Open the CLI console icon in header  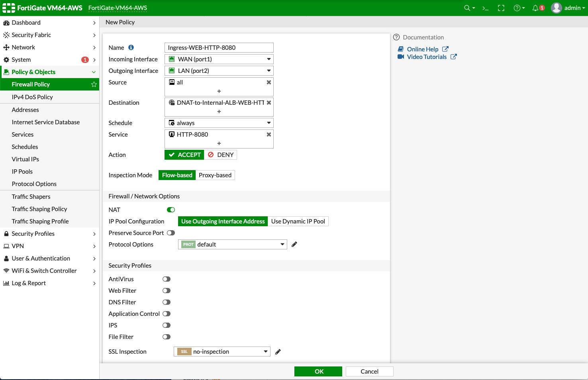[485, 8]
